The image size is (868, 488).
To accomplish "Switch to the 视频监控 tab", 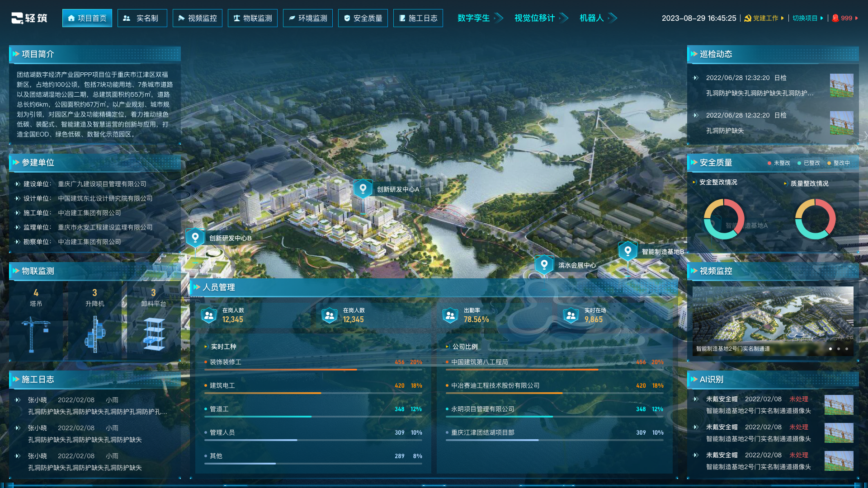I will pos(198,18).
